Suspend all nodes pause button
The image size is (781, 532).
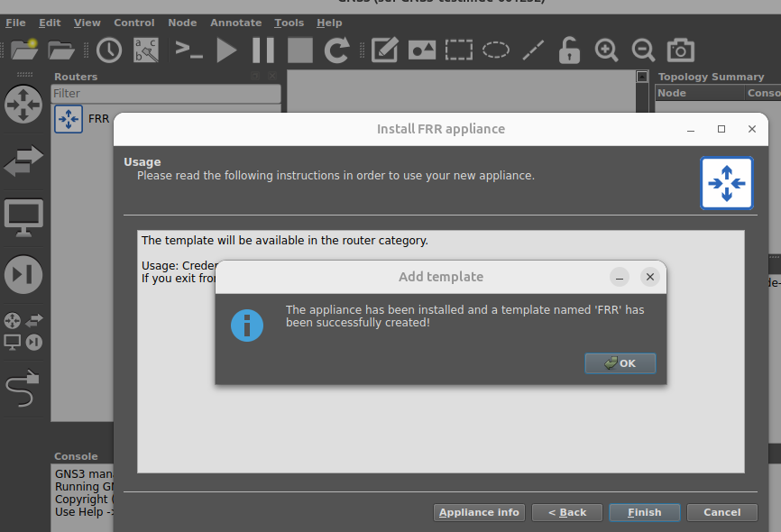[263, 50]
